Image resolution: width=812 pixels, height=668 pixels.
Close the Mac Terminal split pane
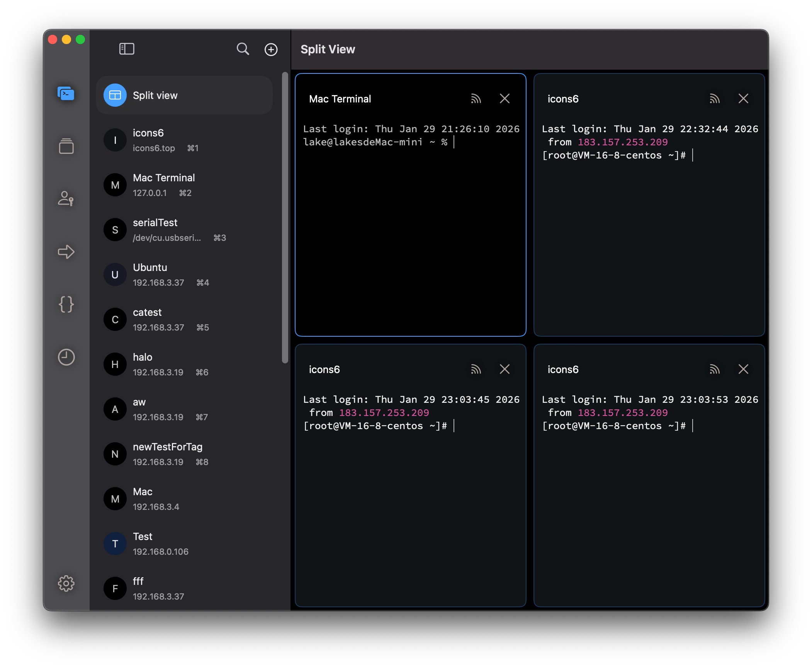(x=505, y=99)
